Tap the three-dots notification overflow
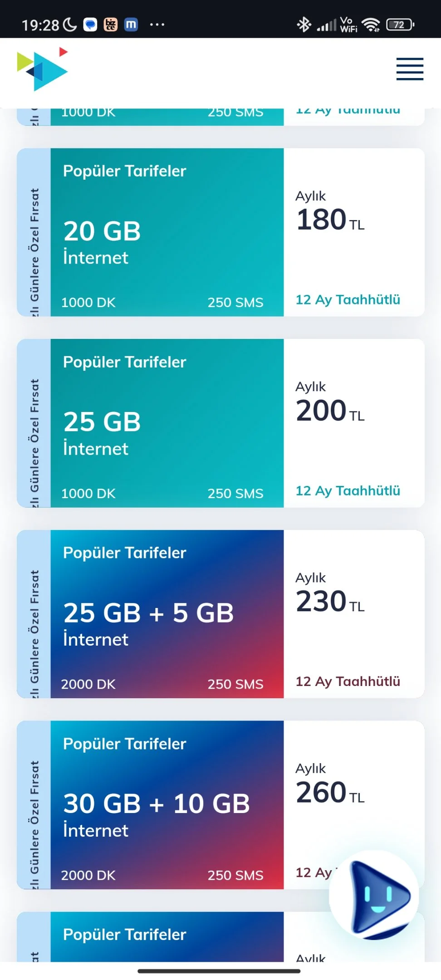 click(157, 24)
